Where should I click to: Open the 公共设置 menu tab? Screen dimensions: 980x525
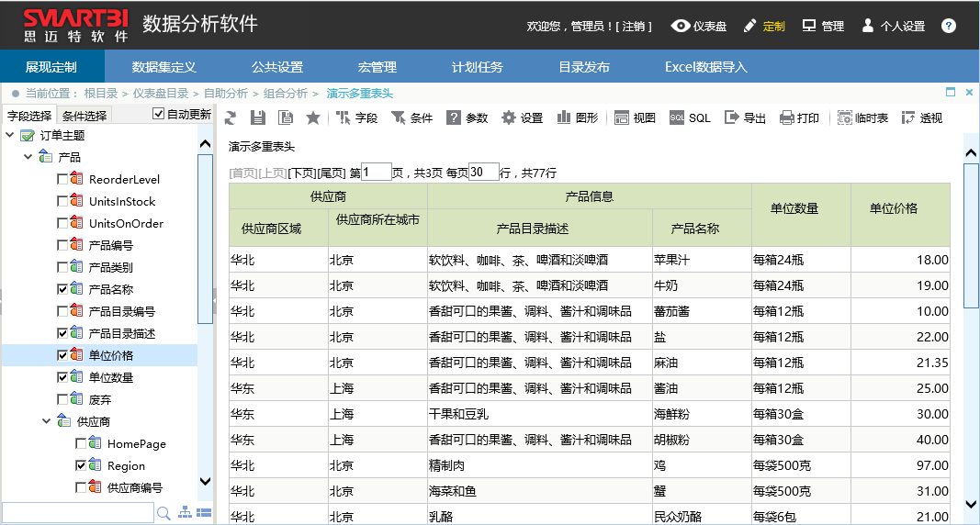point(276,67)
